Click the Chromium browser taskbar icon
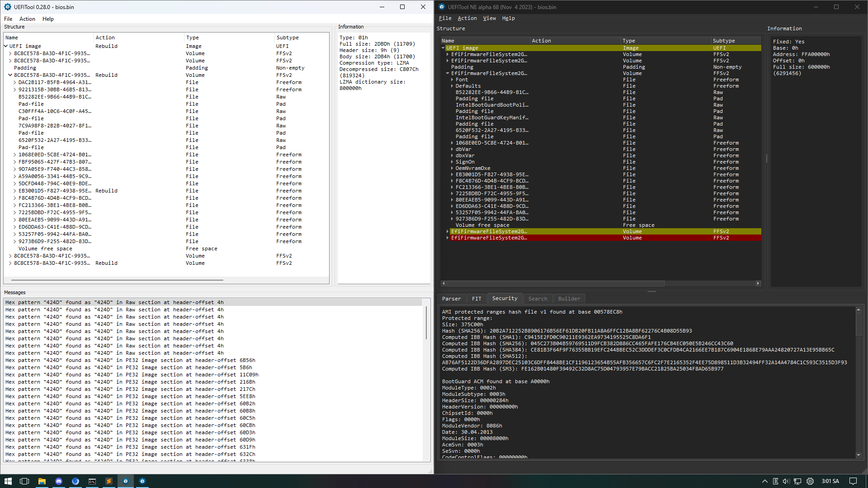Screen dimensions: 868x488 pos(75,481)
